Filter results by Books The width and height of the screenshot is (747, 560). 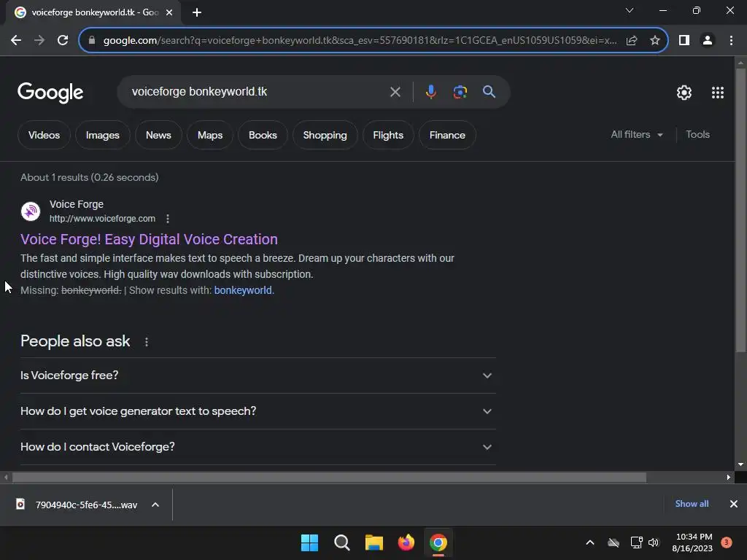[263, 135]
